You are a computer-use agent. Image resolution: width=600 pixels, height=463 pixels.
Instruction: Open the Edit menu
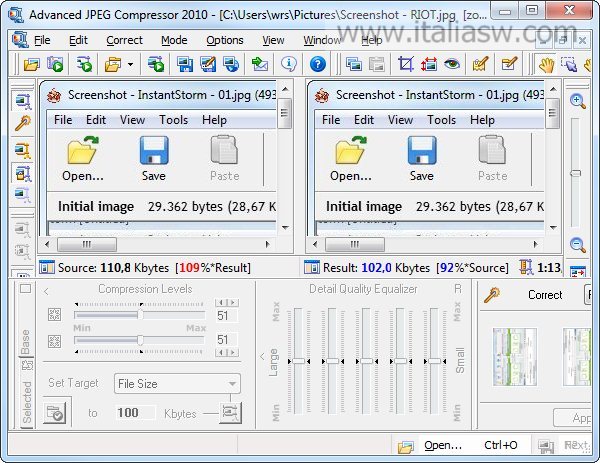click(x=78, y=40)
